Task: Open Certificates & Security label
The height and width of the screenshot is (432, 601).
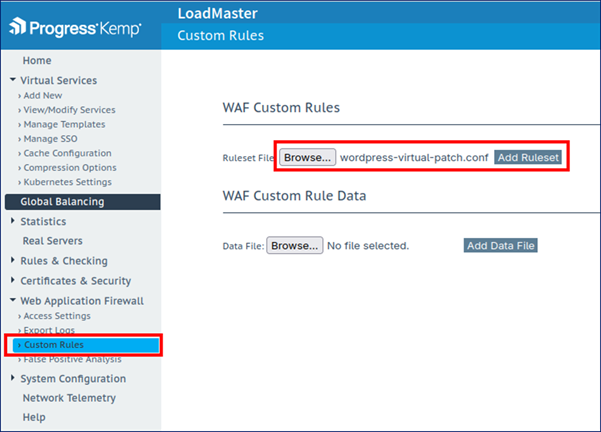Action: (76, 281)
